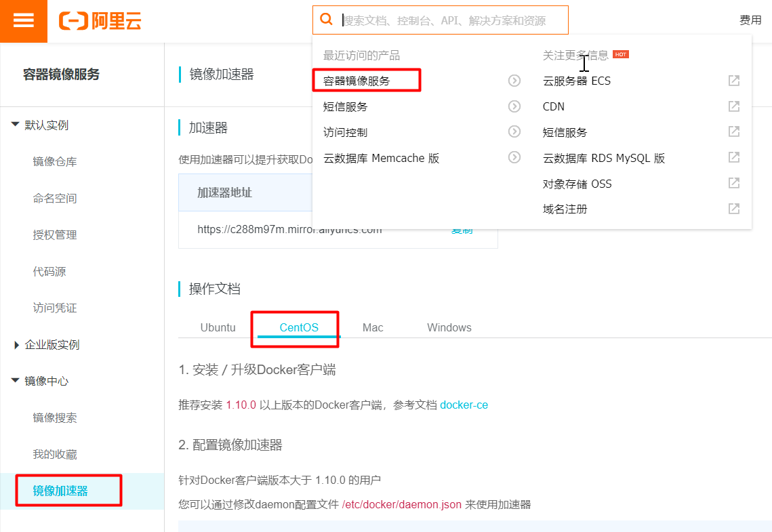Open 授权管理 in the sidebar
Screen dimensions: 772x532
[55, 234]
